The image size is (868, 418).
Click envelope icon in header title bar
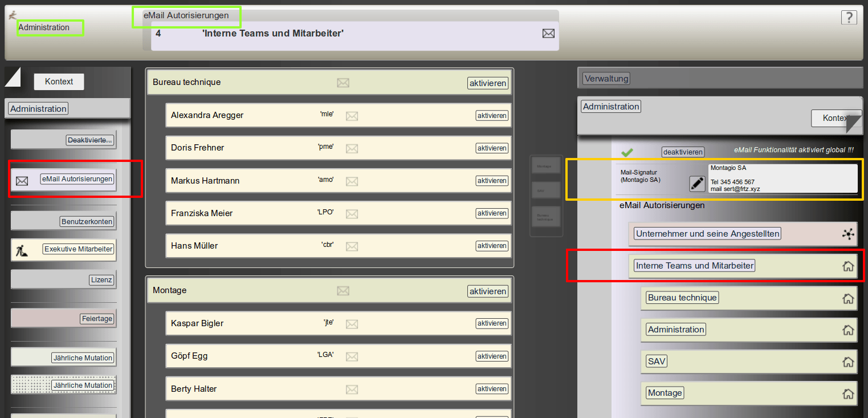[x=548, y=34]
